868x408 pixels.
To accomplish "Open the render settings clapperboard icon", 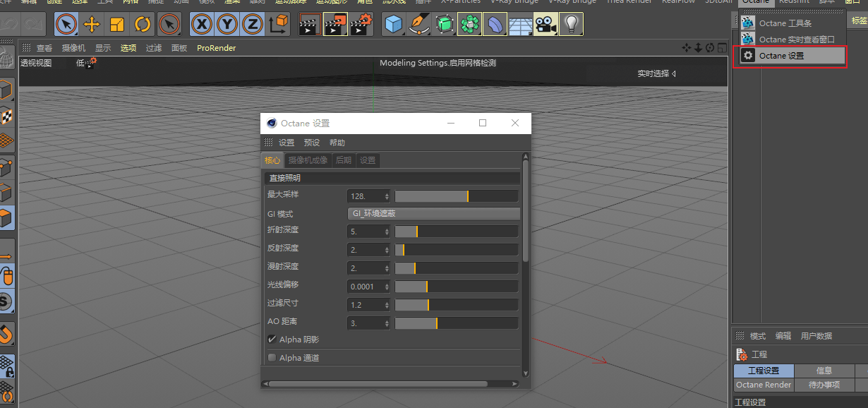I will coord(361,25).
